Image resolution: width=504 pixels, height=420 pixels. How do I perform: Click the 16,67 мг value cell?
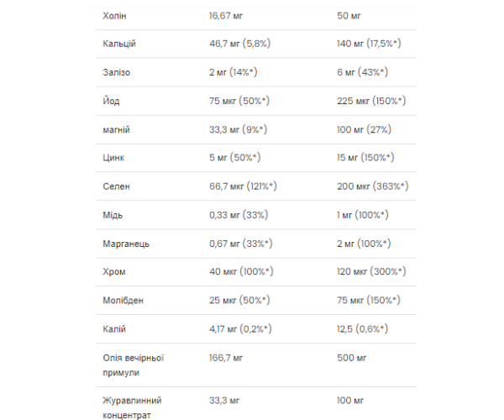tap(227, 14)
